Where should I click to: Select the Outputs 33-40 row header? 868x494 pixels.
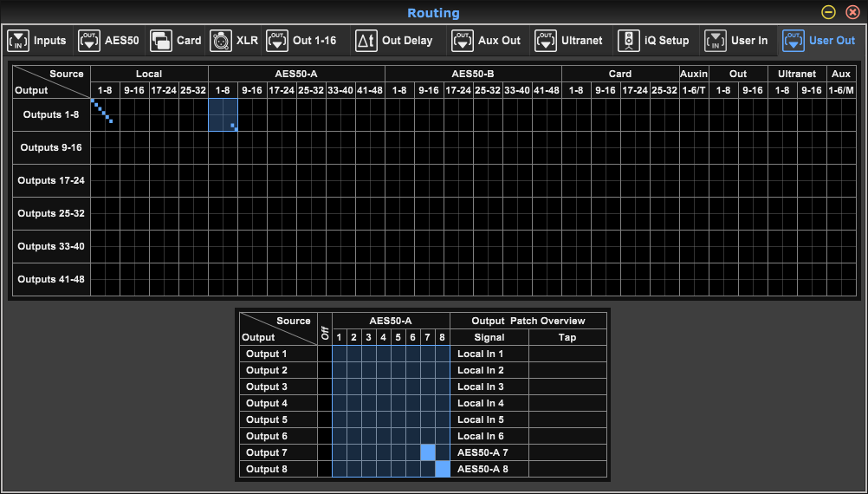[x=51, y=246]
